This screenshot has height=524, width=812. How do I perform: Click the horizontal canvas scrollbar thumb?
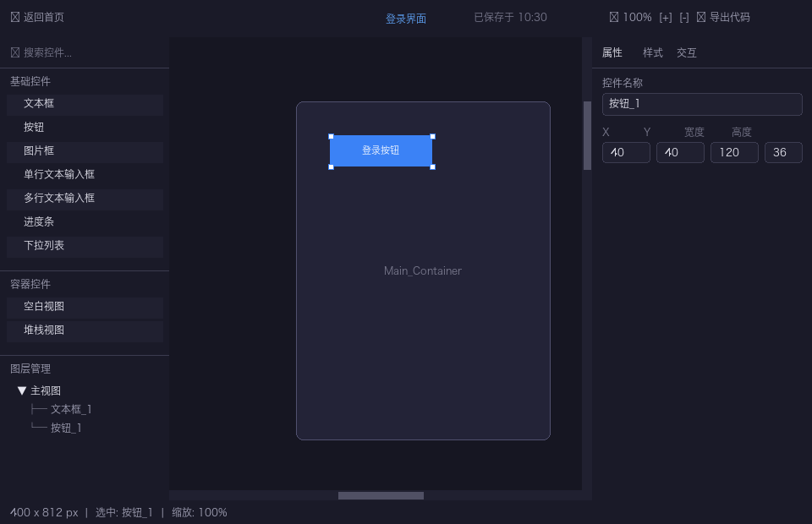[381, 495]
